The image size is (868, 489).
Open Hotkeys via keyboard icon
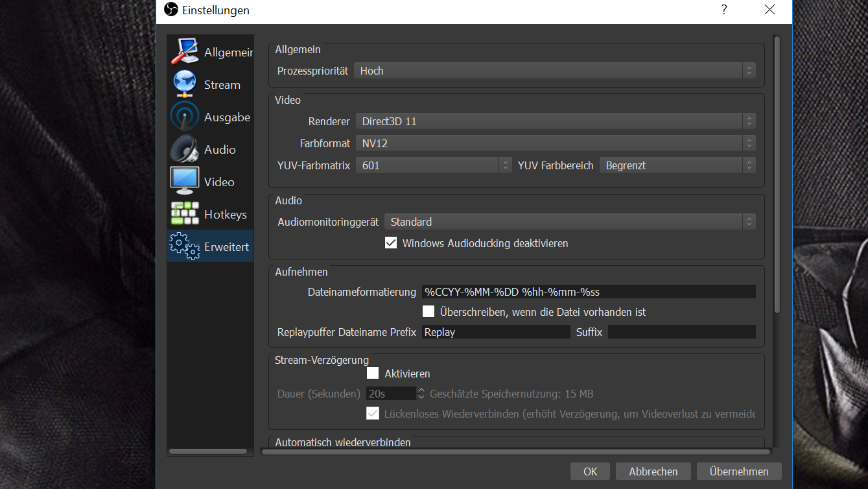[185, 214]
